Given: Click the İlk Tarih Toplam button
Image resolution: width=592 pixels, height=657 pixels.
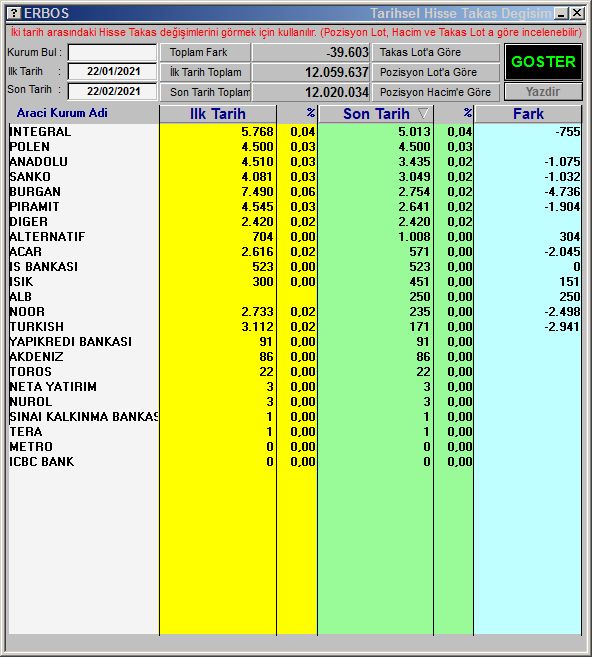Looking at the screenshot, I should point(205,72).
